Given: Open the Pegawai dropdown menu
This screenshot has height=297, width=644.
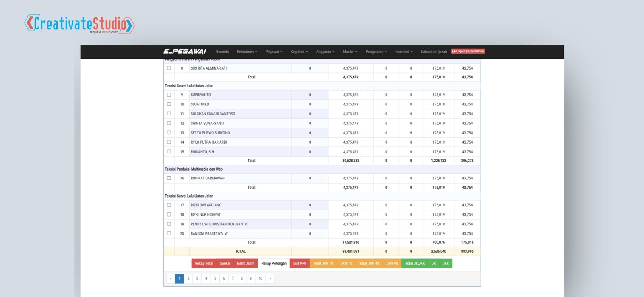Looking at the screenshot, I should [274, 52].
